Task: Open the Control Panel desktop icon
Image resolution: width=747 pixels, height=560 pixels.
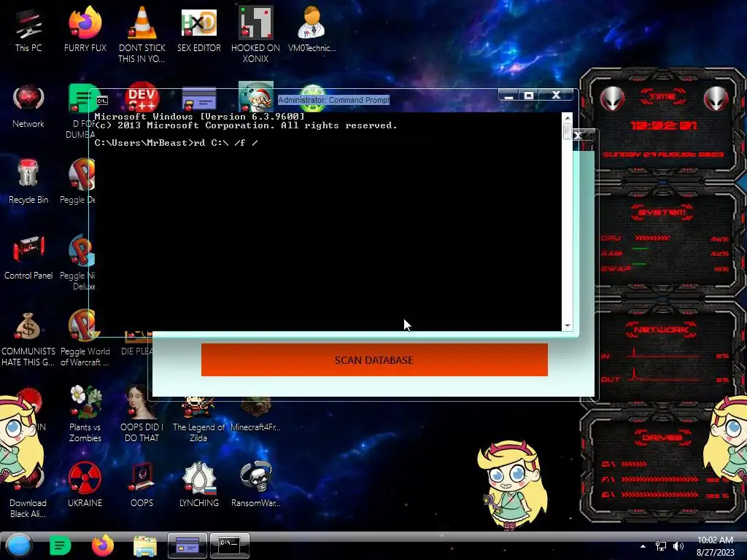Action: (28, 257)
